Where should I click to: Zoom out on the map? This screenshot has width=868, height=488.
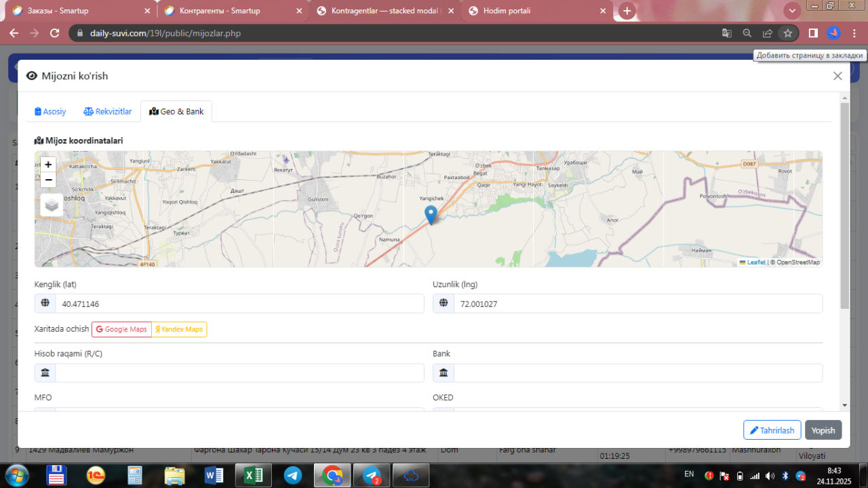pyautogui.click(x=48, y=180)
